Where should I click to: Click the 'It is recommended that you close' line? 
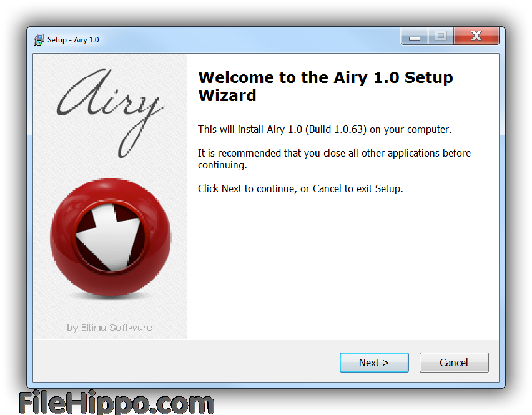(x=334, y=154)
